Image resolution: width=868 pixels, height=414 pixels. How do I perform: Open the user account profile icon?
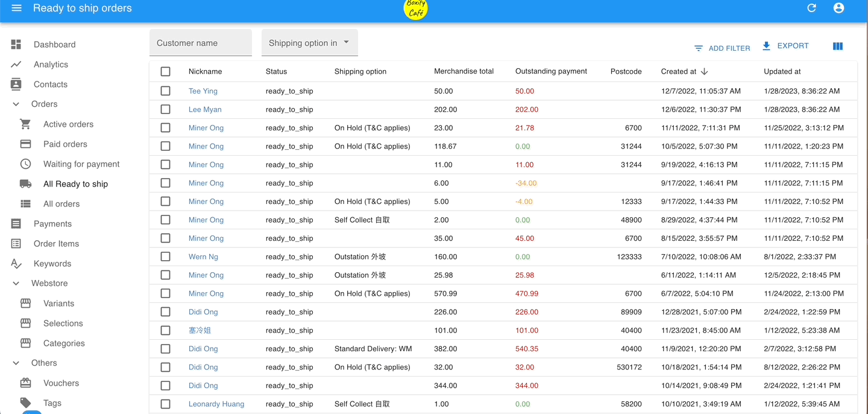click(x=838, y=8)
